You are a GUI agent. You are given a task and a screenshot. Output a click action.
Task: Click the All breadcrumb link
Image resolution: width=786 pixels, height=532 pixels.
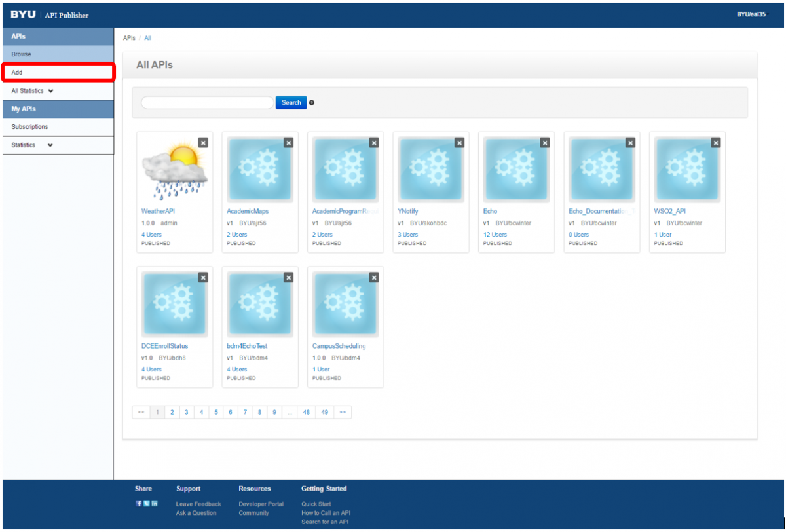point(147,38)
